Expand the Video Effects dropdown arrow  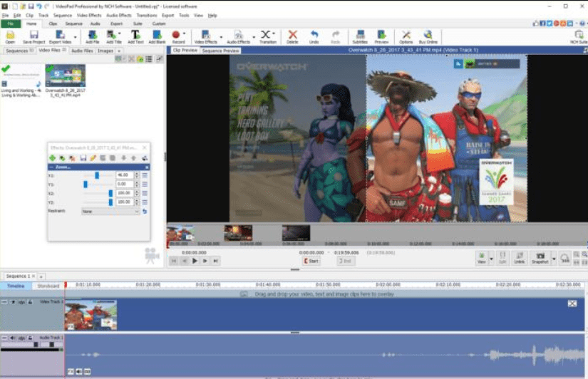point(221,37)
